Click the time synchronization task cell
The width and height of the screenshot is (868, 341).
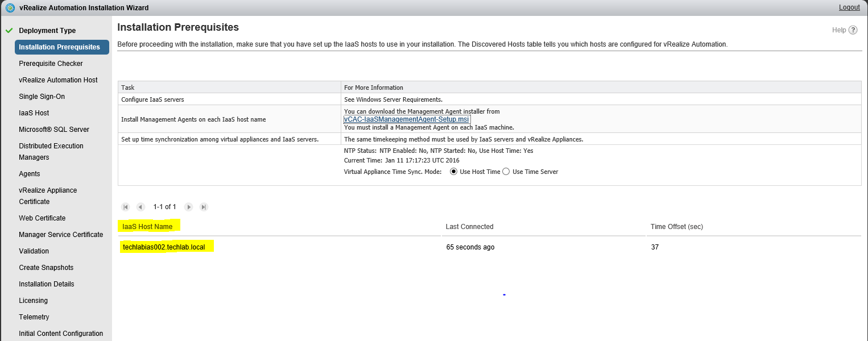point(230,139)
